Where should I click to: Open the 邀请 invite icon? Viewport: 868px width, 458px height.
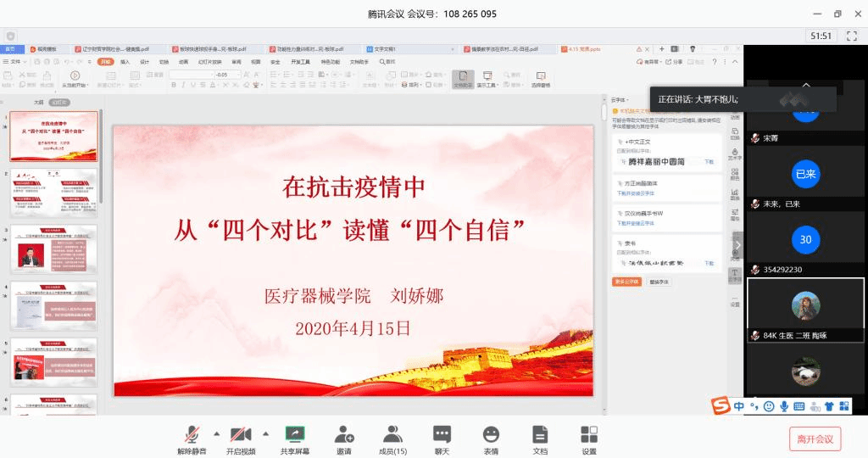(344, 439)
